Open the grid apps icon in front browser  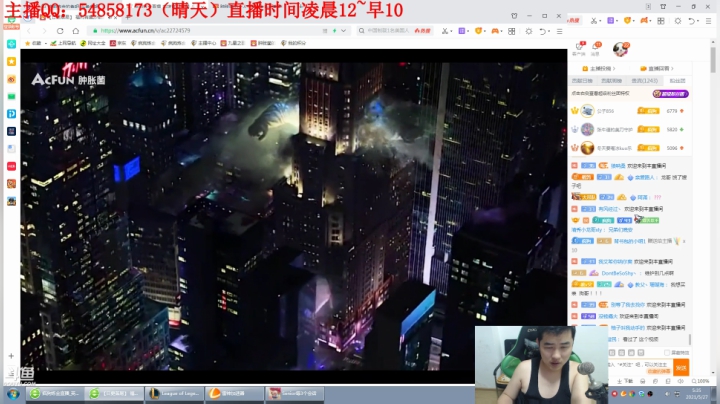point(512,31)
